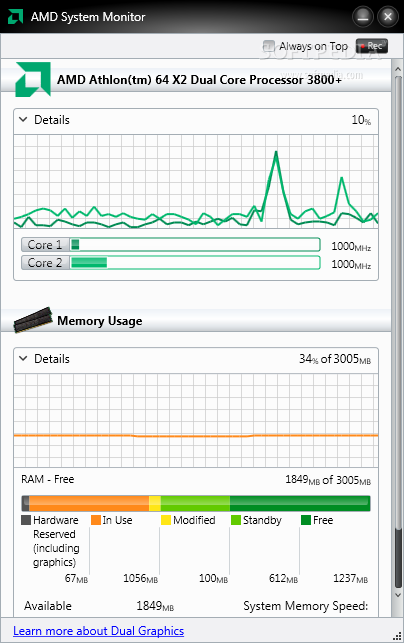This screenshot has height=643, width=404.
Task: Click the light green Standby legend swatch
Action: (x=235, y=520)
